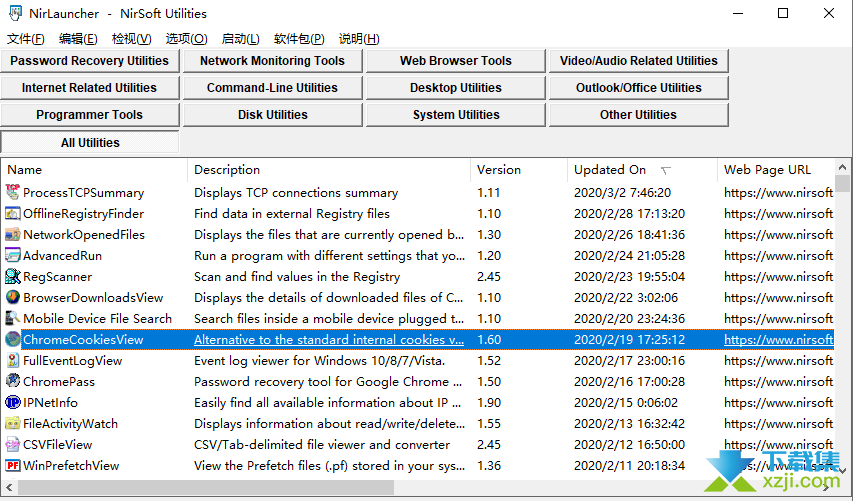Open the 软件包(P) menu
Image resolution: width=853 pixels, height=501 pixels.
pos(299,39)
